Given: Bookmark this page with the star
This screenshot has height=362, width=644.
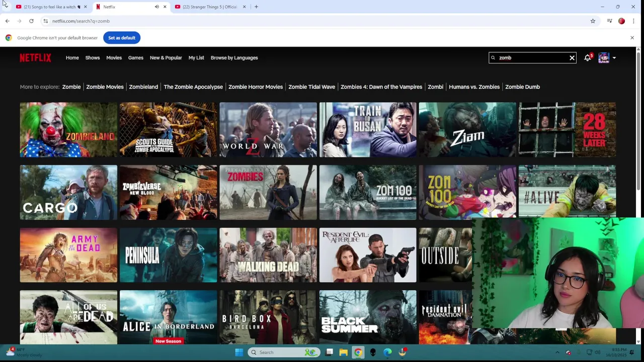Looking at the screenshot, I should click(593, 21).
